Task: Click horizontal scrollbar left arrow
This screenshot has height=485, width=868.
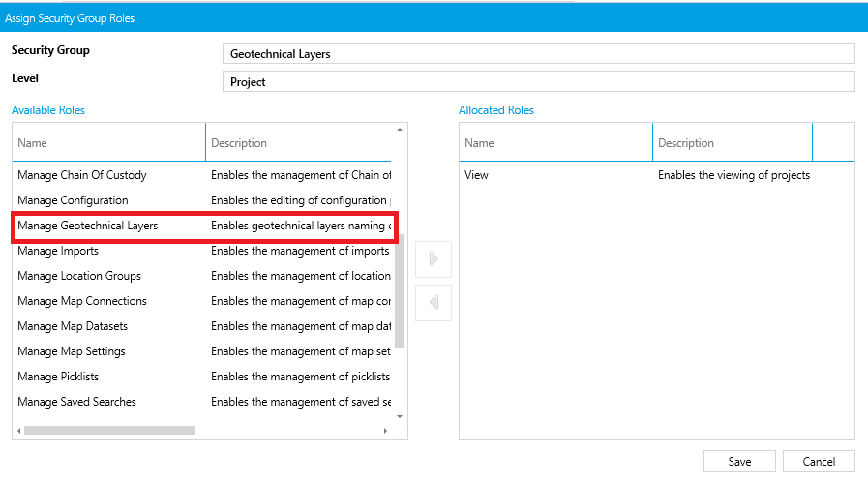Action: coord(18,430)
